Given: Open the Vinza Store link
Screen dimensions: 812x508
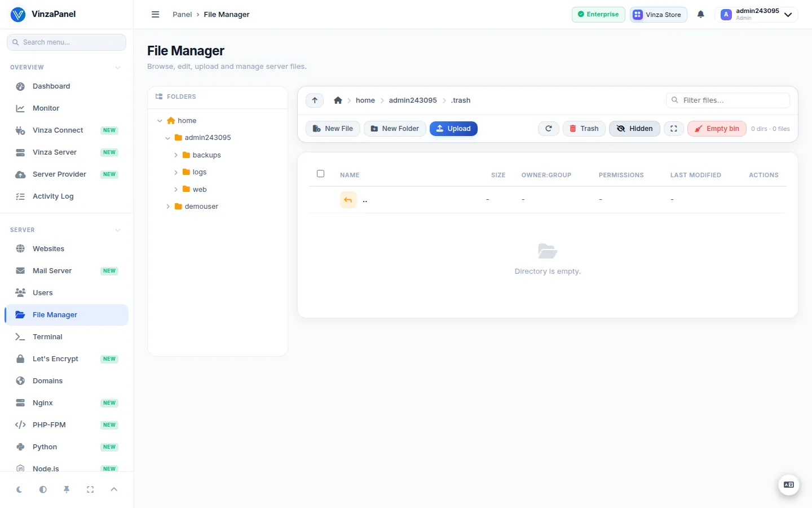Looking at the screenshot, I should pos(658,15).
